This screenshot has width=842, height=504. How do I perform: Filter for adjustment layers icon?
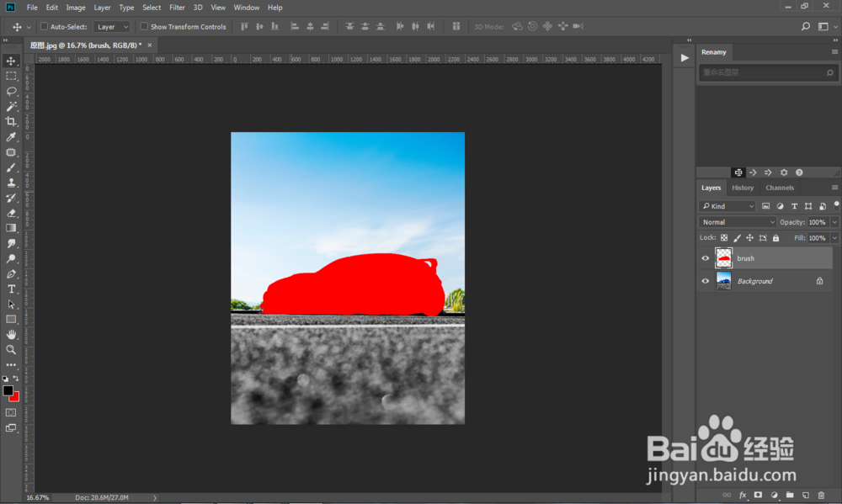click(780, 206)
